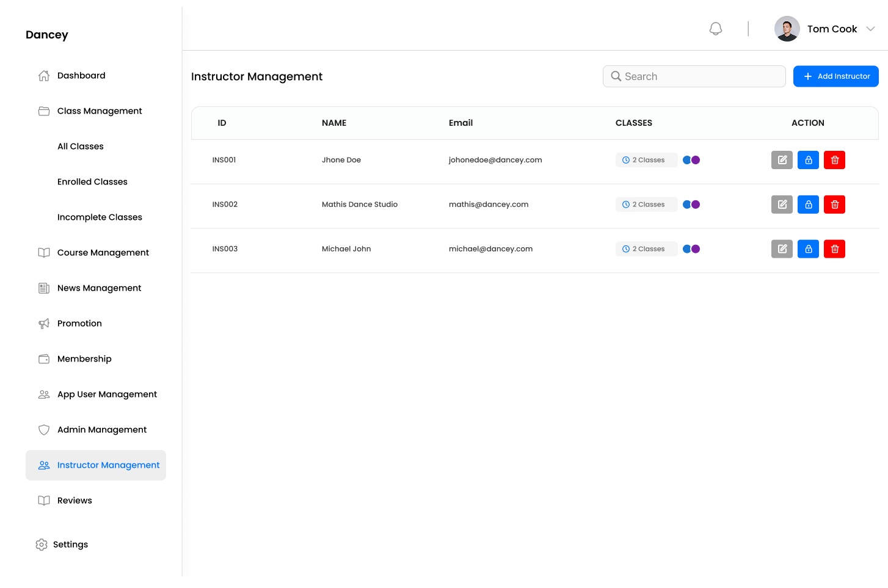The height and width of the screenshot is (588, 888).
Task: Select App User Management from the sidebar
Action: (107, 394)
